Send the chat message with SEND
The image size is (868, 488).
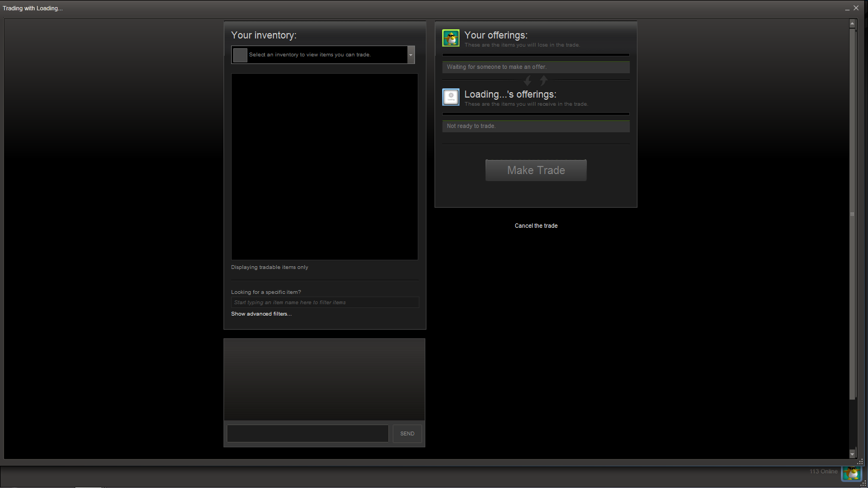click(407, 434)
